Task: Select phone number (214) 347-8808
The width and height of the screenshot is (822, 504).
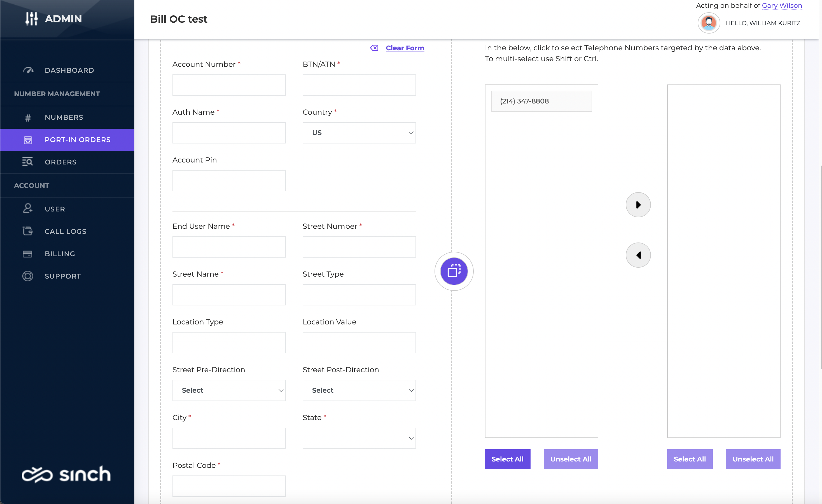Action: tap(541, 101)
